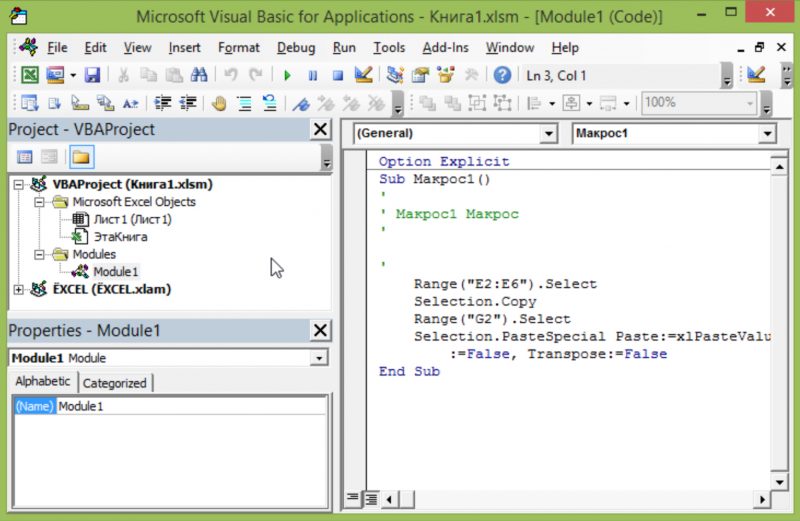Image resolution: width=800 pixels, height=521 pixels.
Task: Open Object Browser icon
Action: click(x=446, y=76)
